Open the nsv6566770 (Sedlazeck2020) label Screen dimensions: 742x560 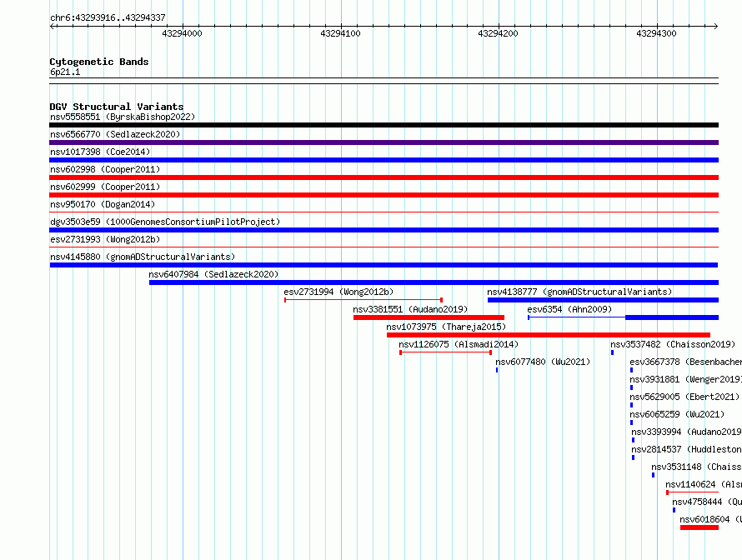(x=115, y=134)
